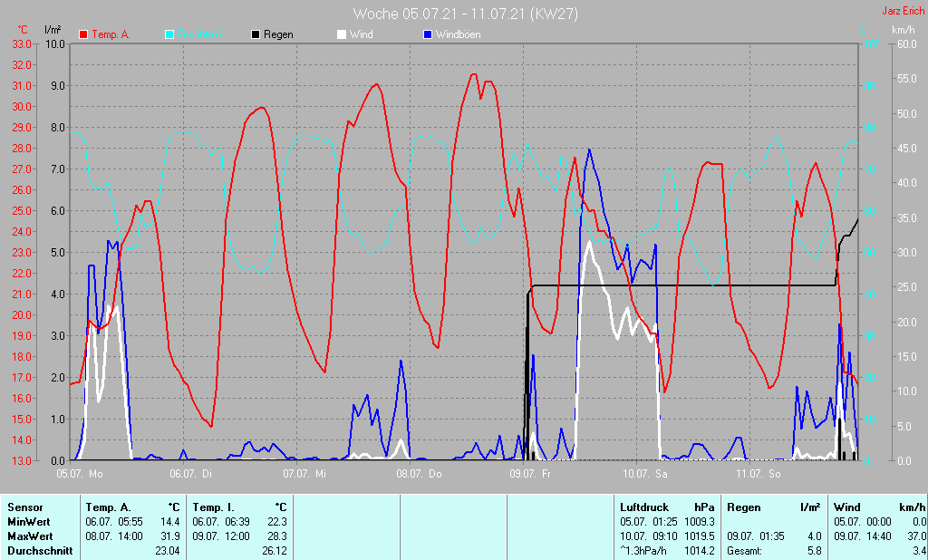Viewport: 928px width, 560px height.
Task: Click the cyan Feuchte A. legend swatch
Action: (169, 34)
